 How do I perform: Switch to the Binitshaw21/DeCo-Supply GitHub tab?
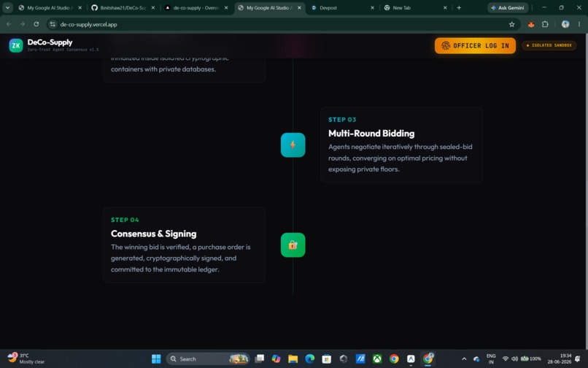pyautogui.click(x=124, y=7)
